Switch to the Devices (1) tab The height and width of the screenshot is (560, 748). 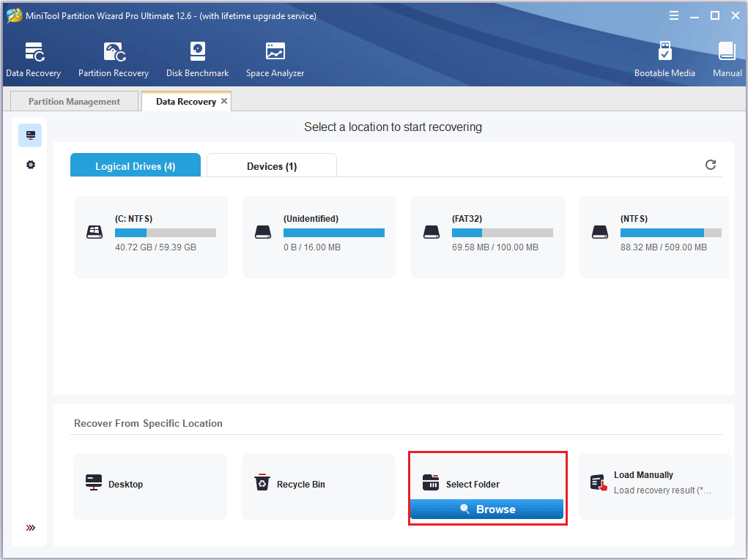271,165
